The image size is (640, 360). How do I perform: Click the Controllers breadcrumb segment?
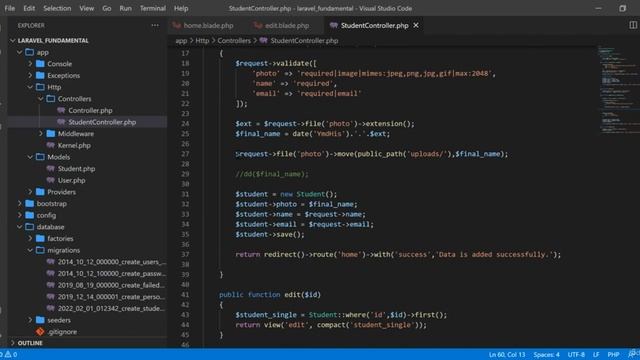click(x=234, y=40)
